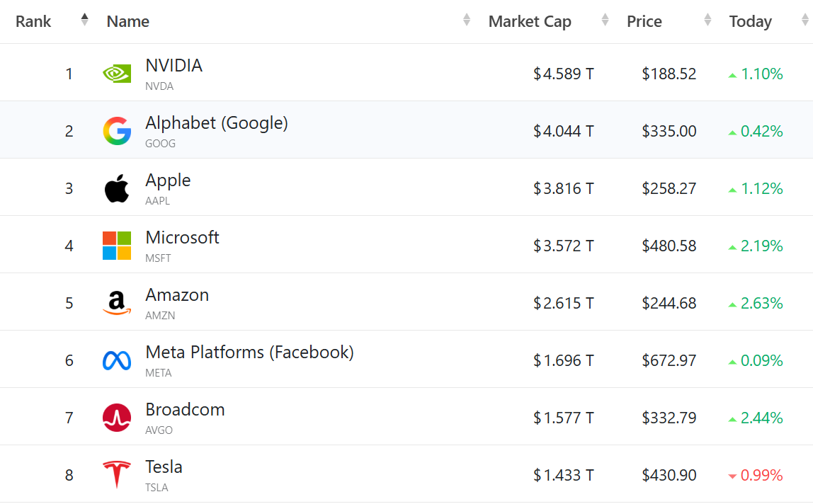Sort by Price column arrows

[x=707, y=21]
